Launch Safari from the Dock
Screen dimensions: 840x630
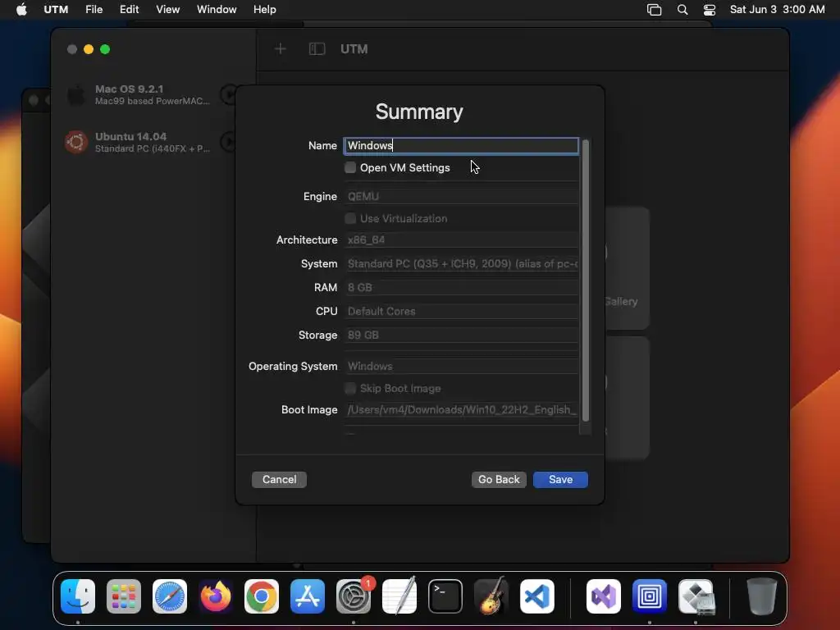(170, 596)
